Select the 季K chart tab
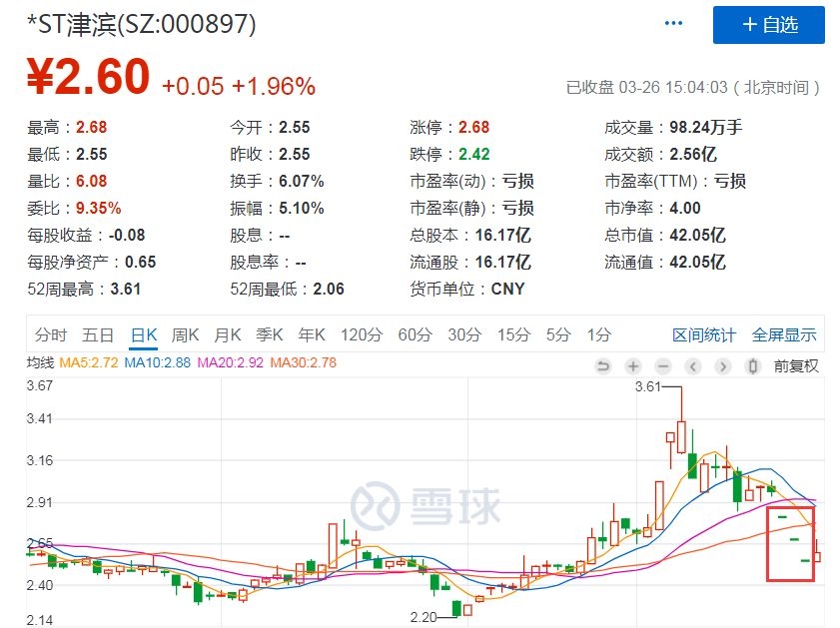Image resolution: width=840 pixels, height=628 pixels. tap(269, 335)
